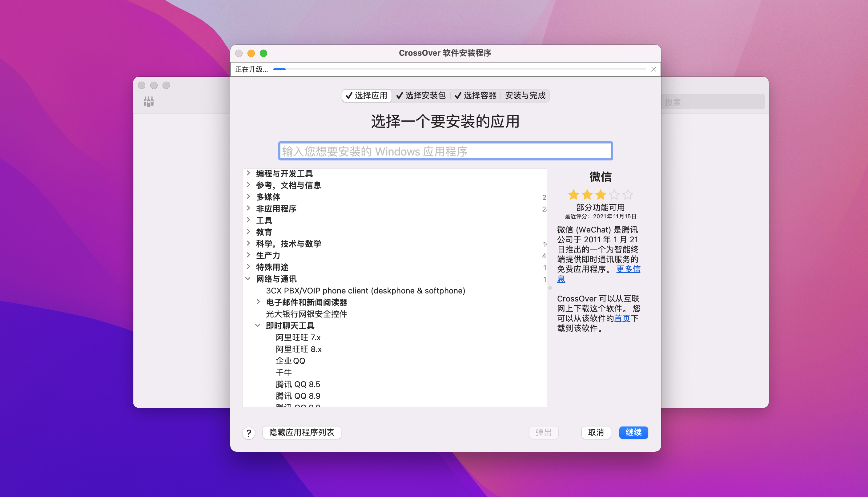Select the 选择容器 step tab
This screenshot has width=868, height=497.
(x=476, y=95)
